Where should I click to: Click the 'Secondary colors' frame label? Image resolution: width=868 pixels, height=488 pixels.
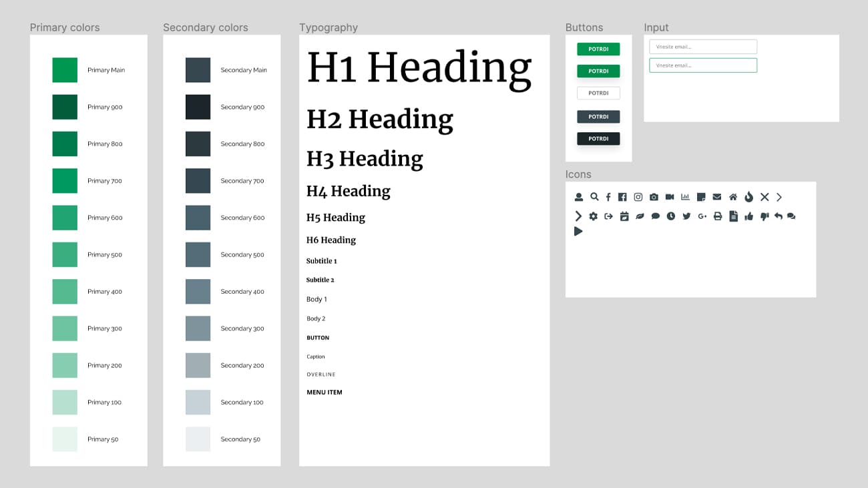[x=206, y=27]
